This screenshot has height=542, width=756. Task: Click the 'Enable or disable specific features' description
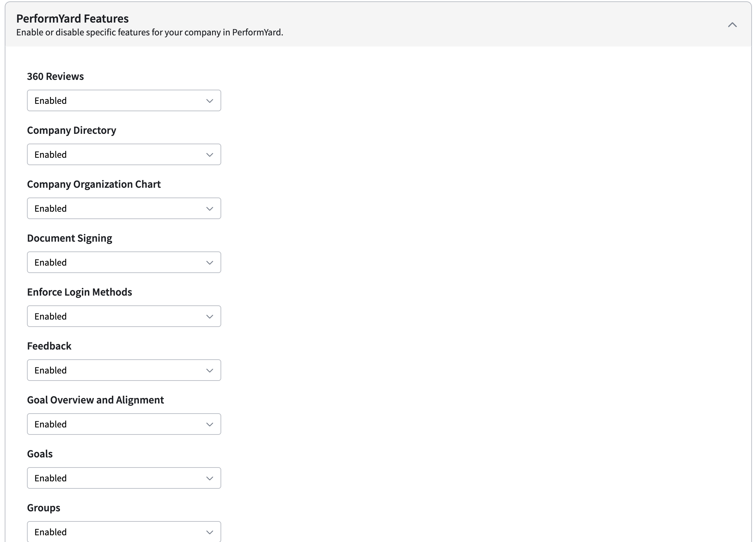click(x=150, y=32)
